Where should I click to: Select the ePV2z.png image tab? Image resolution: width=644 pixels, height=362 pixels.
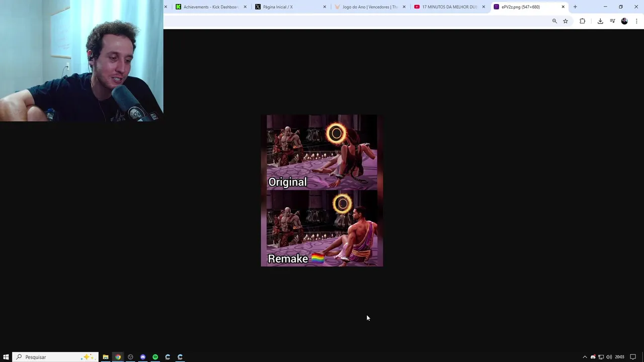coord(529,7)
